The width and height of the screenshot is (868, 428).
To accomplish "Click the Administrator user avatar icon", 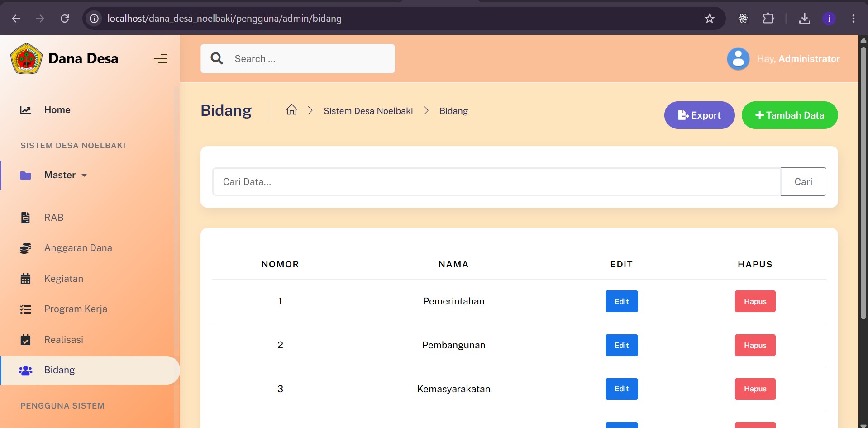I will (738, 59).
